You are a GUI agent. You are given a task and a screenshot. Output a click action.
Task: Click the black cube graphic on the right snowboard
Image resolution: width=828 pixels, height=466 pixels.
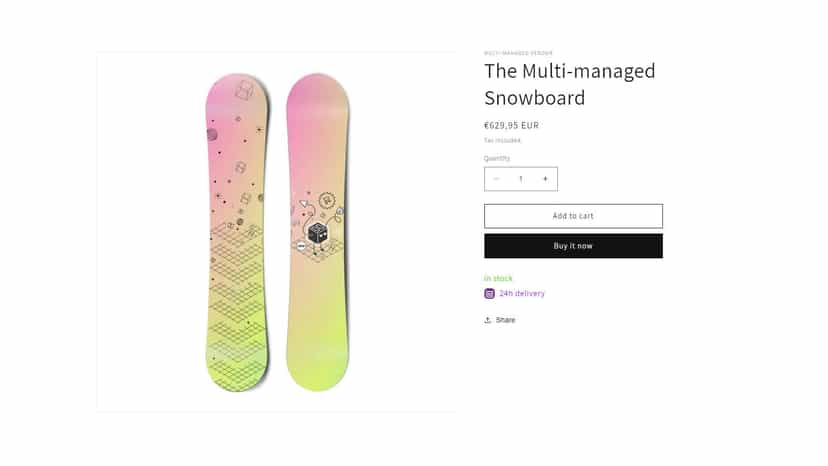(317, 233)
